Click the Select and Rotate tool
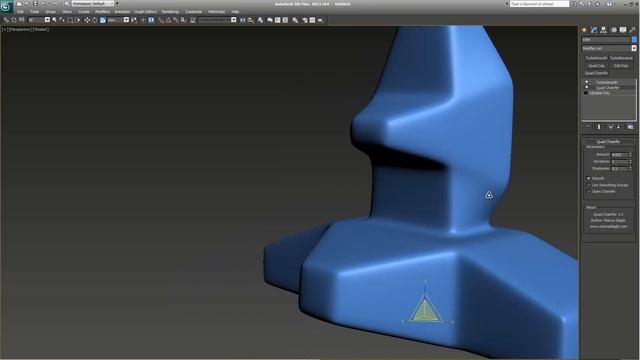Screen dimensions: 640x360 [x=94, y=20]
